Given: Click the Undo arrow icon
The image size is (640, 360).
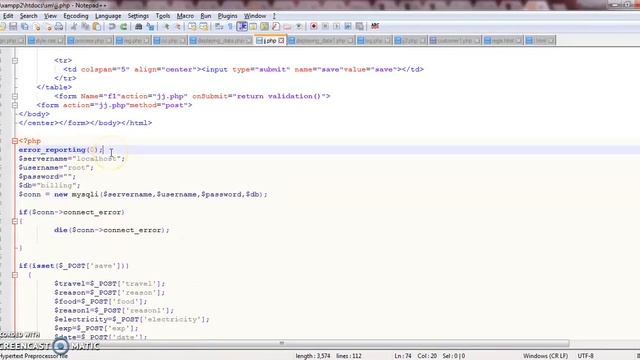Looking at the screenshot, I should tap(112, 27).
